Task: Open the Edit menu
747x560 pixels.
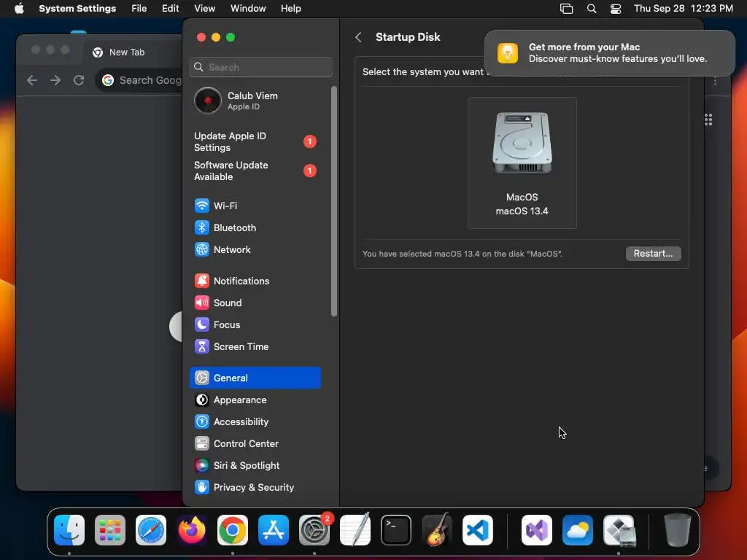Action: pyautogui.click(x=170, y=9)
